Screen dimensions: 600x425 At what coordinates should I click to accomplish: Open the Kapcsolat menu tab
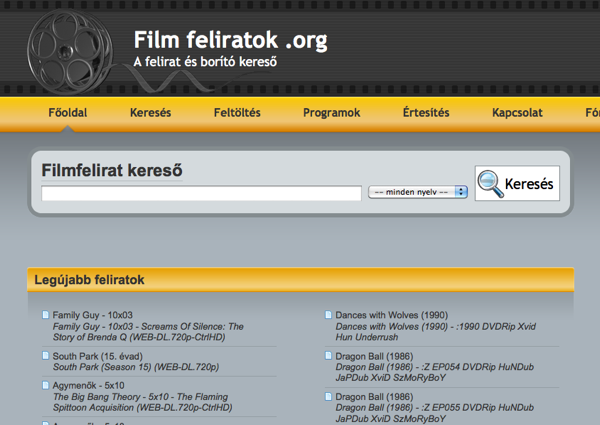coord(517,113)
